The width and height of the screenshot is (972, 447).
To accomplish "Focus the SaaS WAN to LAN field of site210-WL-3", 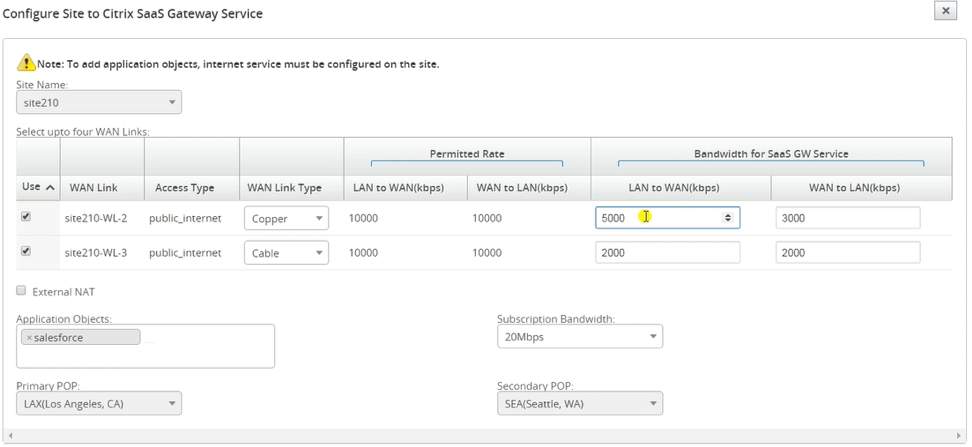I will [847, 252].
